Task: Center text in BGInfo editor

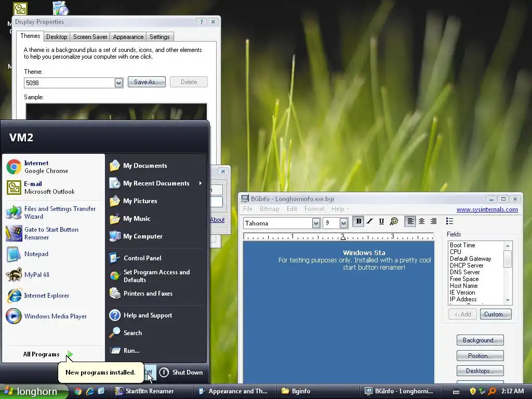Action: point(421,221)
